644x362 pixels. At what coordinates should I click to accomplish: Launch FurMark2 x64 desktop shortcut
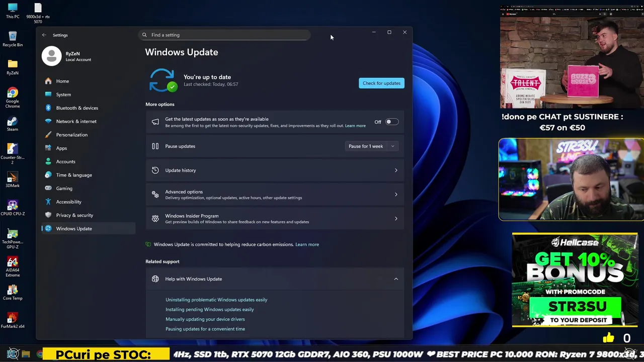(13, 321)
